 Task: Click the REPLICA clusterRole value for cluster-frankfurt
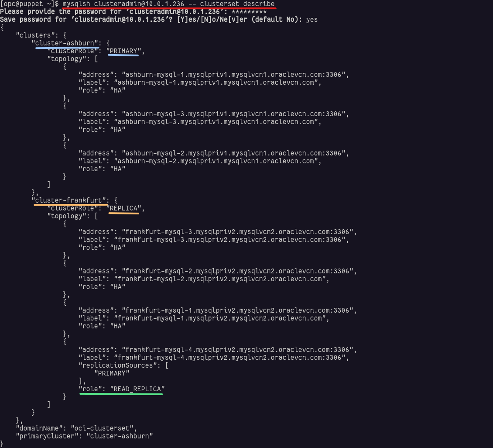coord(125,208)
